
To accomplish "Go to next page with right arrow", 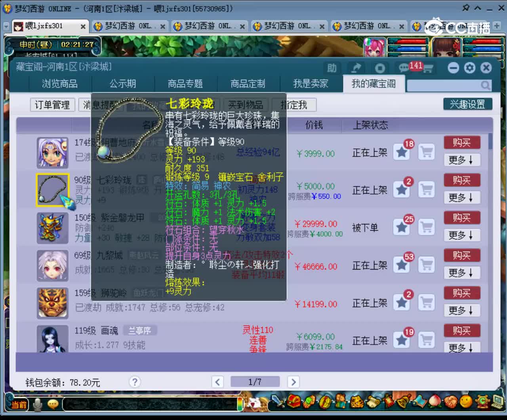I will click(294, 382).
